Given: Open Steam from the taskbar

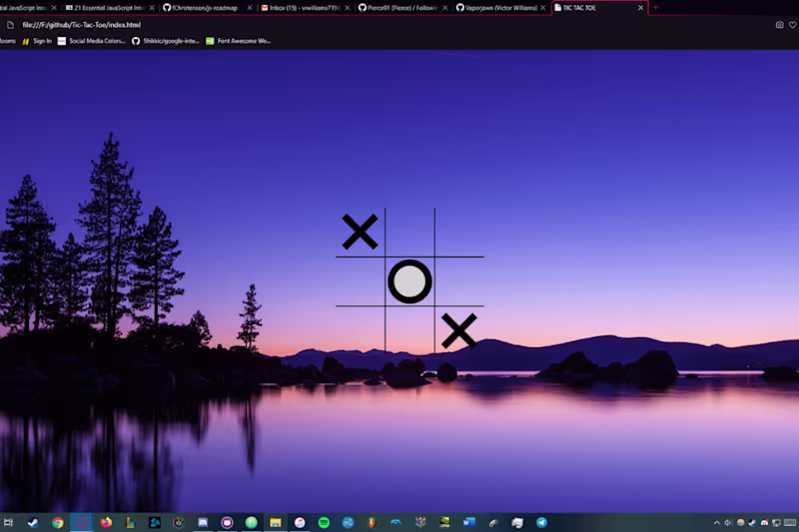Looking at the screenshot, I should click(33, 522).
